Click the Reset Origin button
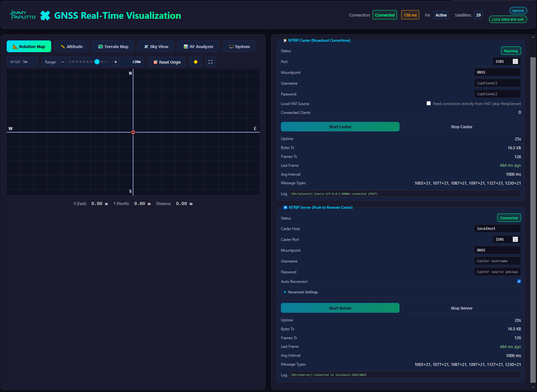537x392 pixels. tap(167, 62)
